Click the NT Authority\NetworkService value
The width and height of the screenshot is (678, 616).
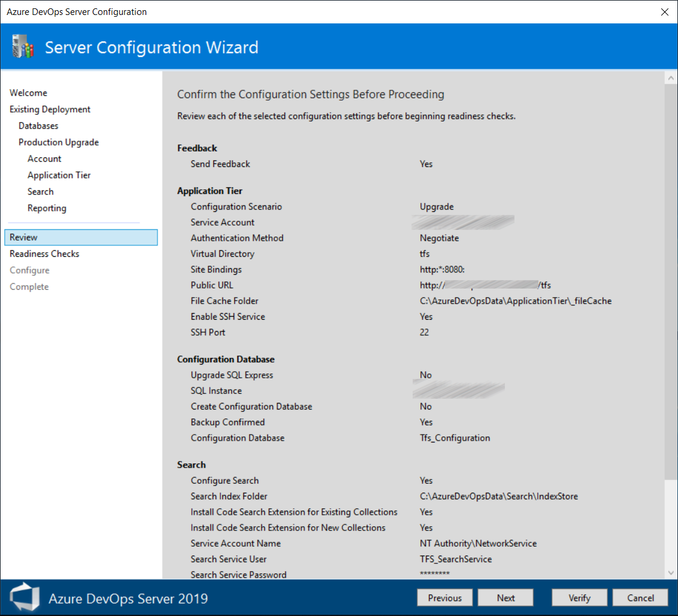(x=478, y=544)
